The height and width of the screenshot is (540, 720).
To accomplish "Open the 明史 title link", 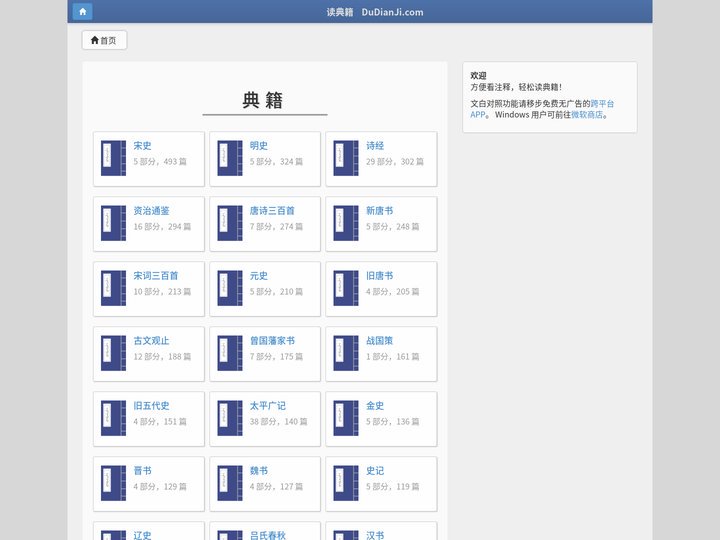I will coord(259,146).
